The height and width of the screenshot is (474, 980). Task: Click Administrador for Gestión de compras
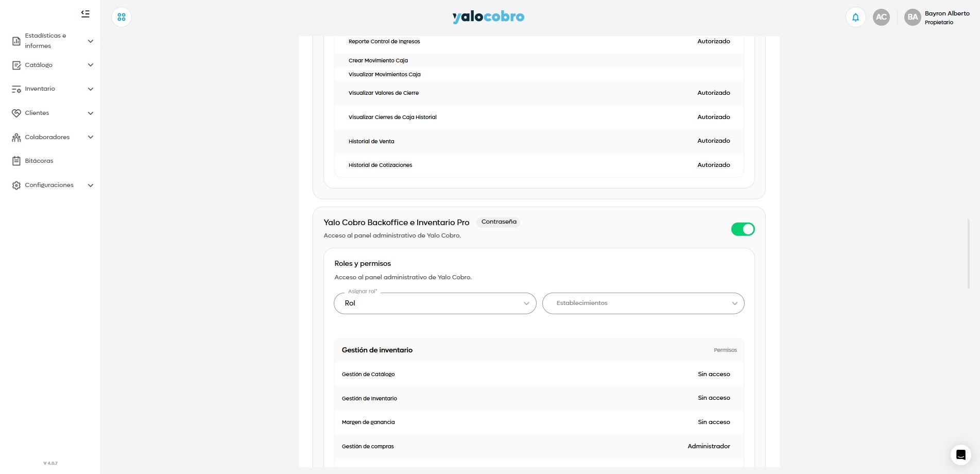pos(709,446)
